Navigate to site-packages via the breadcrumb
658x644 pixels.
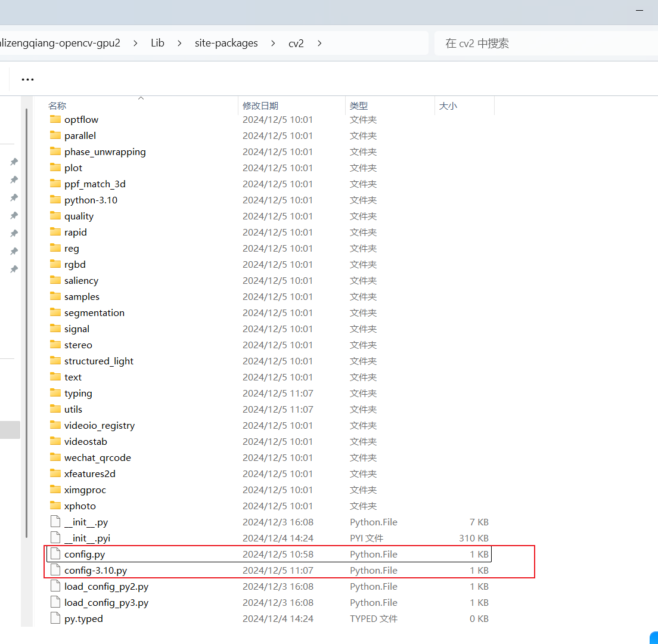tap(226, 43)
